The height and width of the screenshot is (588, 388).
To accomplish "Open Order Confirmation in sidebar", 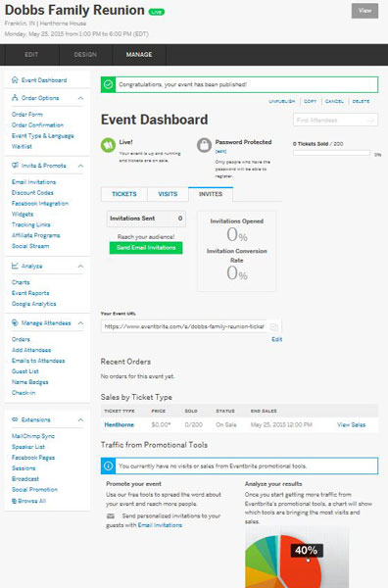I will tap(37, 125).
